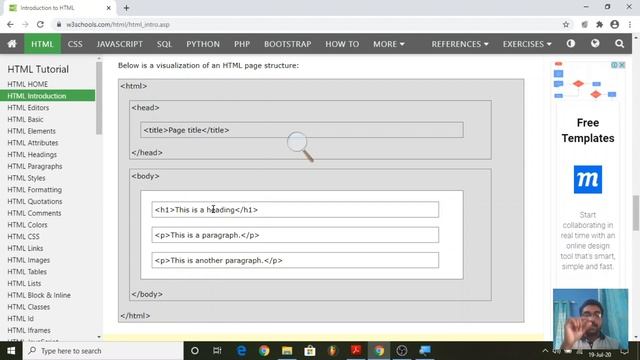
Task: Open PYTHON in top navbar
Action: (x=203, y=44)
